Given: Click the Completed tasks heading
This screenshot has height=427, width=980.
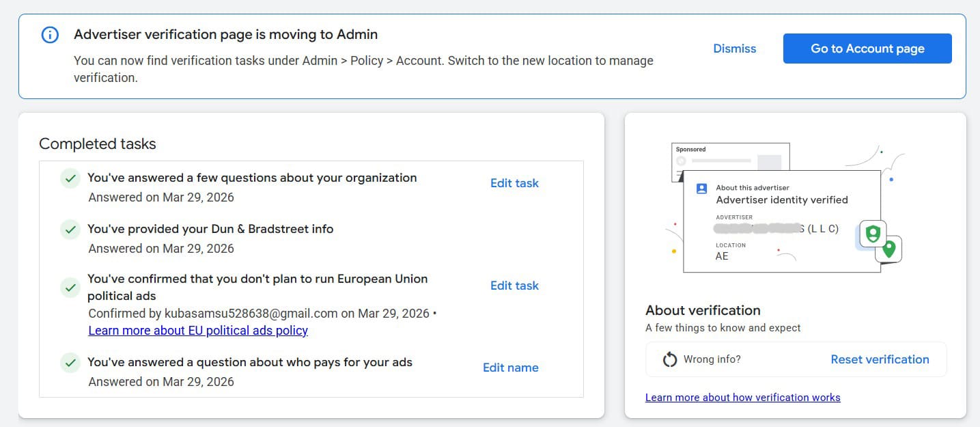Looking at the screenshot, I should click(98, 144).
